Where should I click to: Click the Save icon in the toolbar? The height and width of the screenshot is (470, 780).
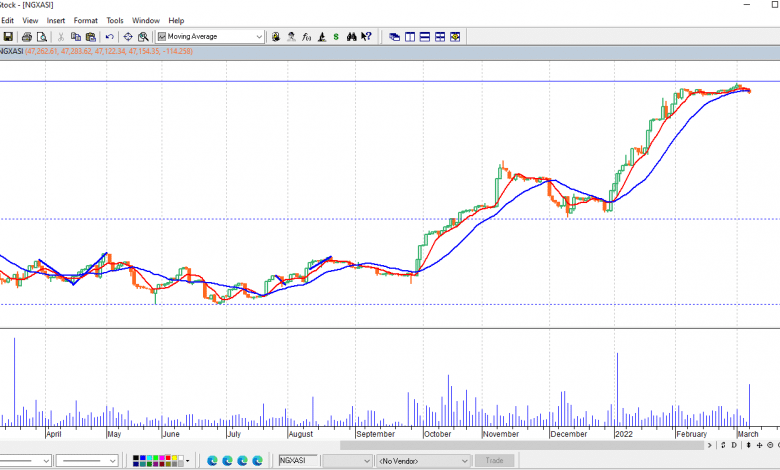[8, 37]
